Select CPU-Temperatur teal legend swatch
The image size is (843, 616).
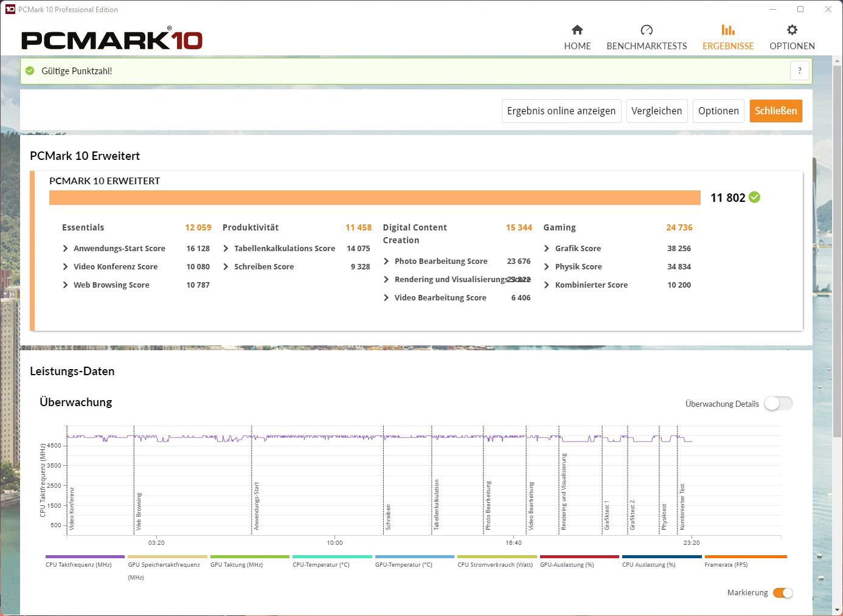click(332, 556)
